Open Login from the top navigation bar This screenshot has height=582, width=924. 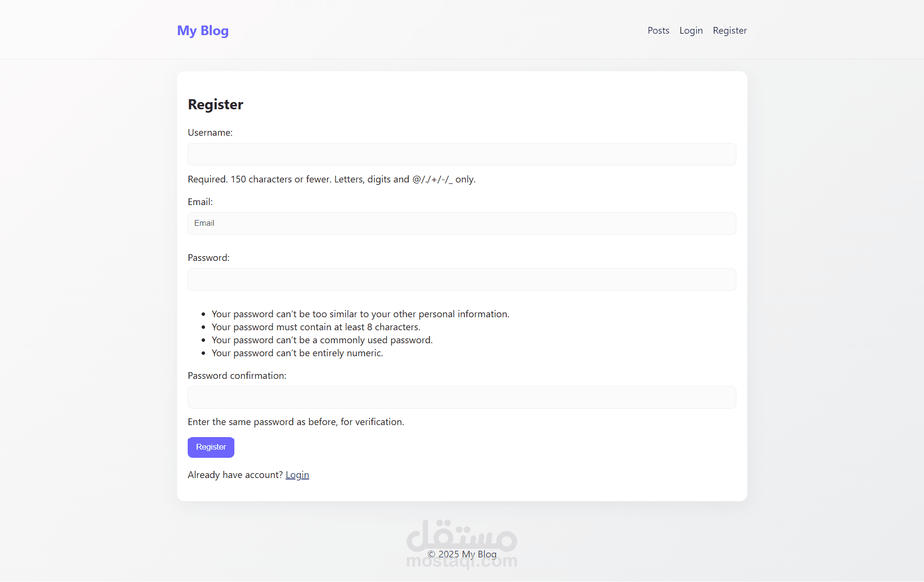click(x=691, y=30)
